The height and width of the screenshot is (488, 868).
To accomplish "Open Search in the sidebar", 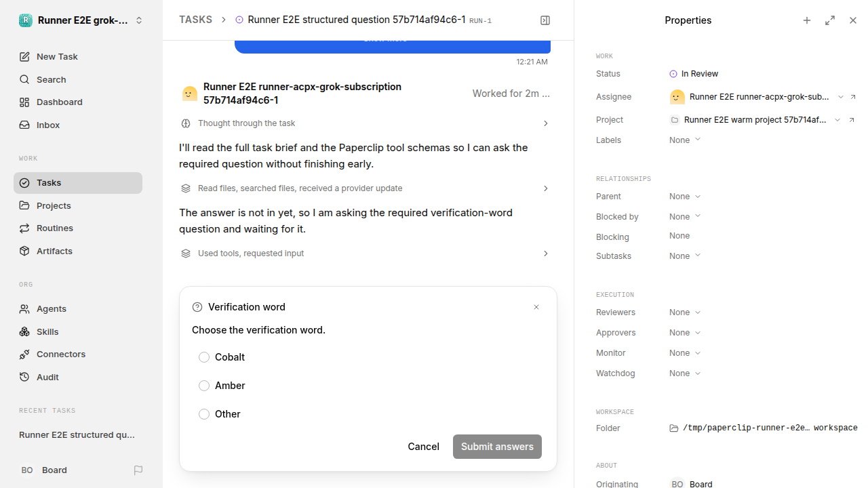I will point(78,79).
